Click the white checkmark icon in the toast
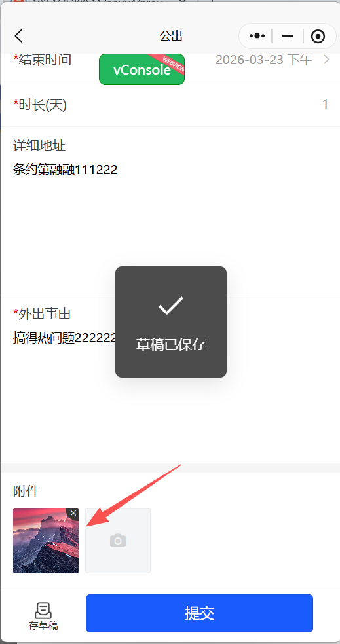 click(x=170, y=305)
